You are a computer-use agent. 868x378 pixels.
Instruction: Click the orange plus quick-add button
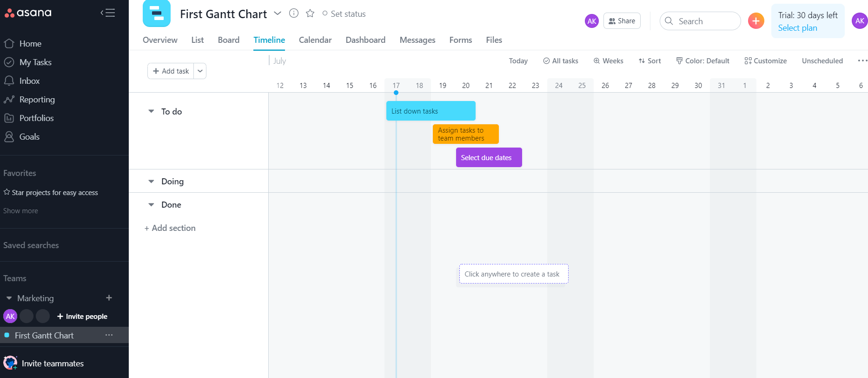(x=756, y=21)
